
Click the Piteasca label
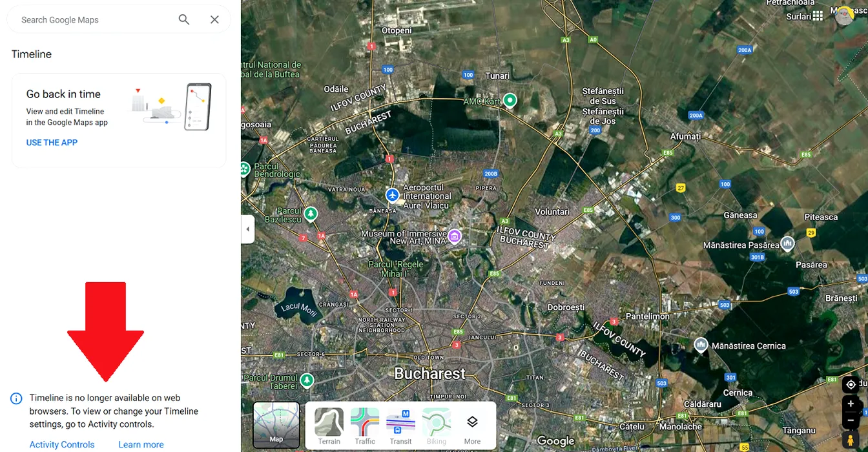821,217
